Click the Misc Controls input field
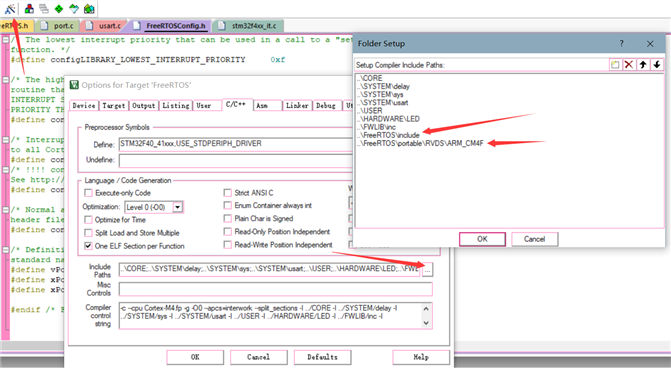Image resolution: width=671 pixels, height=368 pixels. [x=276, y=289]
